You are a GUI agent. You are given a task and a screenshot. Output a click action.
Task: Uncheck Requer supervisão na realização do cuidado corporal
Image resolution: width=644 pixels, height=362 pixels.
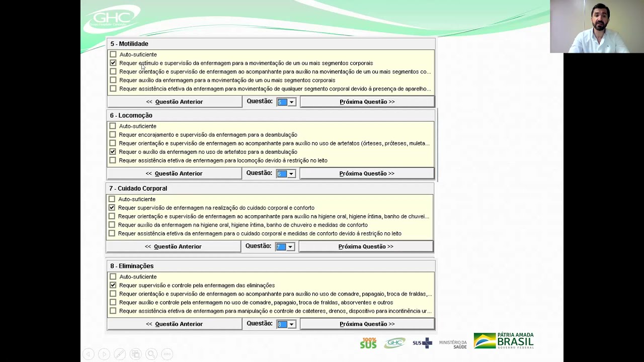pos(112,208)
